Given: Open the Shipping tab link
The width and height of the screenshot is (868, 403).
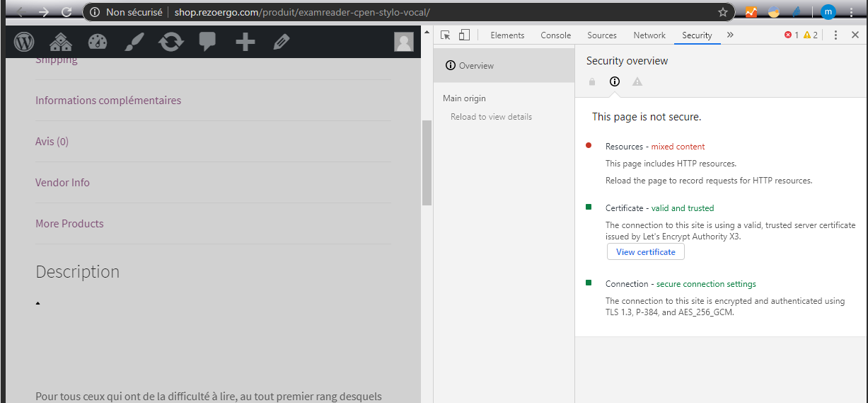Looking at the screenshot, I should [57, 61].
